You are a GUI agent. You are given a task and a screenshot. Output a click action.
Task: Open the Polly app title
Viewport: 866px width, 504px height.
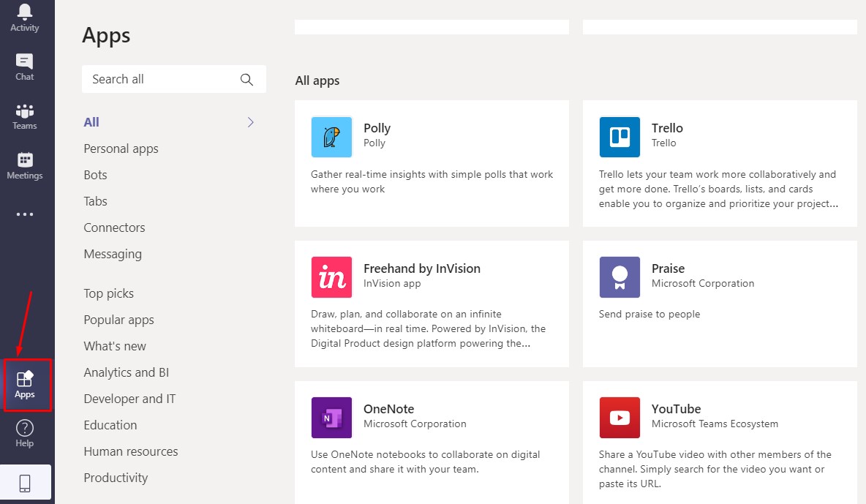(377, 128)
